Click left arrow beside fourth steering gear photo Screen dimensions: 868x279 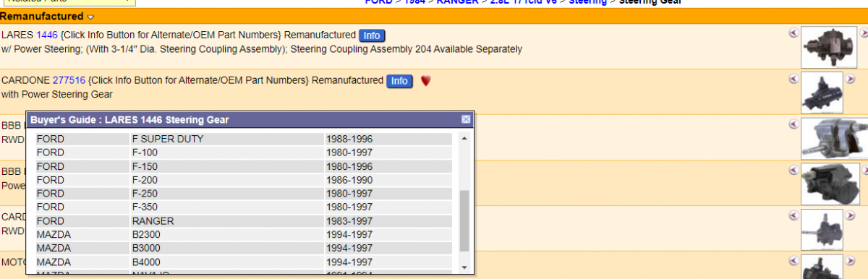pos(793,169)
